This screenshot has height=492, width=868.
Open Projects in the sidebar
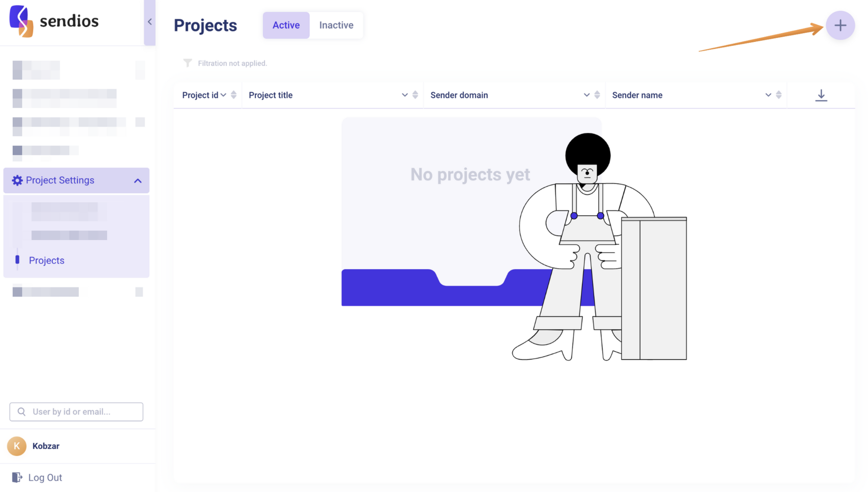(46, 260)
